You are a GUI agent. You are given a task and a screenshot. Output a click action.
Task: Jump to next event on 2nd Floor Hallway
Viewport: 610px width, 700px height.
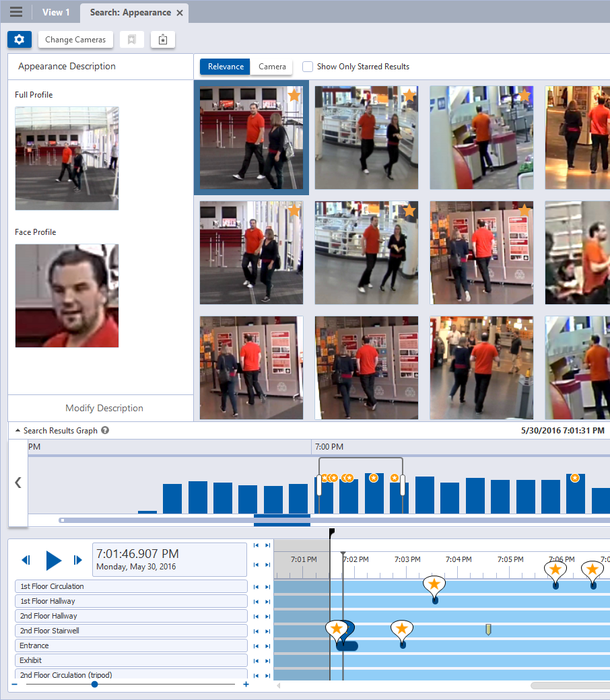(x=267, y=616)
